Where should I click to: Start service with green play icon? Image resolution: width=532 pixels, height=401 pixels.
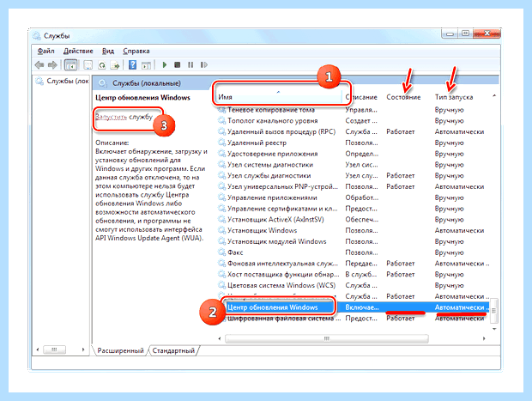point(165,64)
